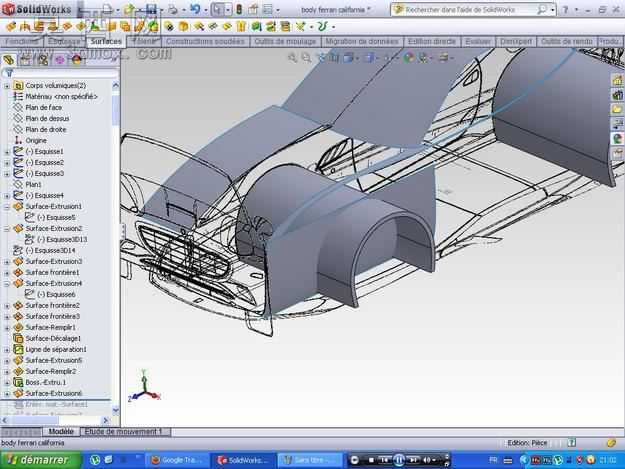Click the Print icon
This screenshot has width=625, height=469.
pyautogui.click(x=173, y=9)
